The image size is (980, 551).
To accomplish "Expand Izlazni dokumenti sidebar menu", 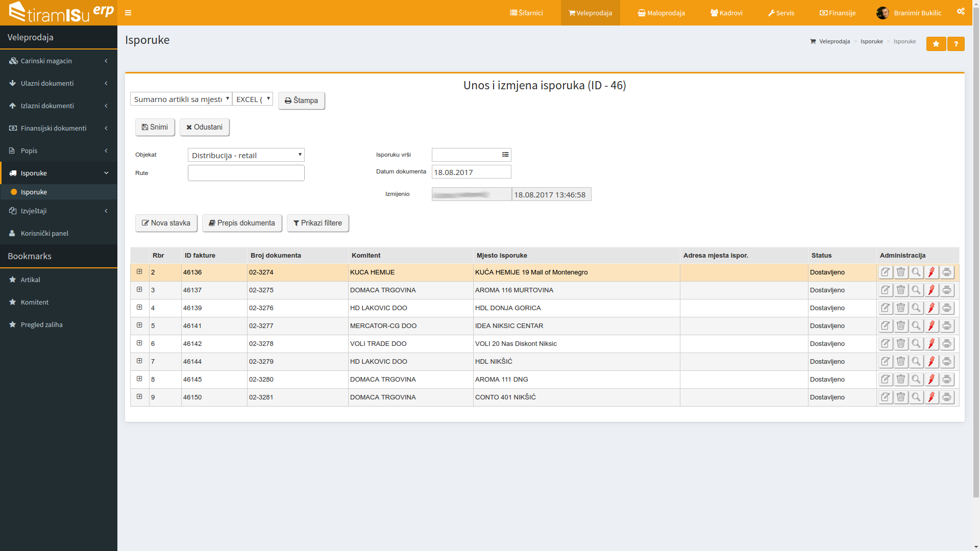I will point(59,106).
